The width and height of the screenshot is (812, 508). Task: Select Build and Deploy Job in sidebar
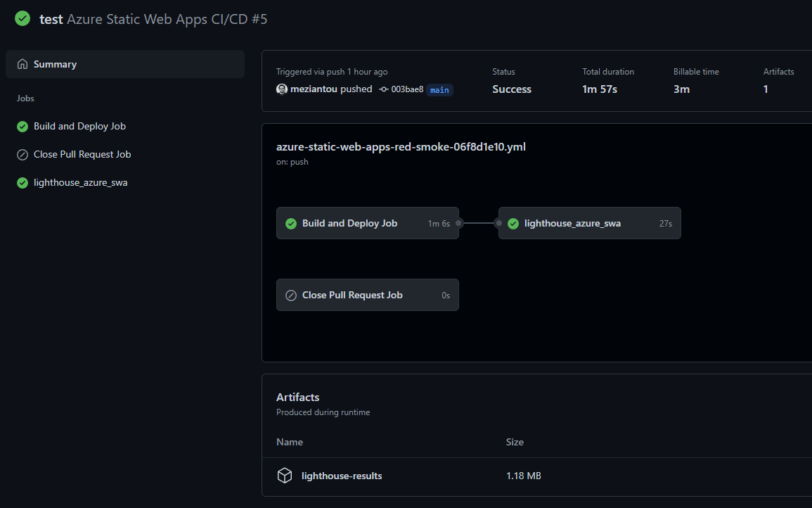point(79,127)
